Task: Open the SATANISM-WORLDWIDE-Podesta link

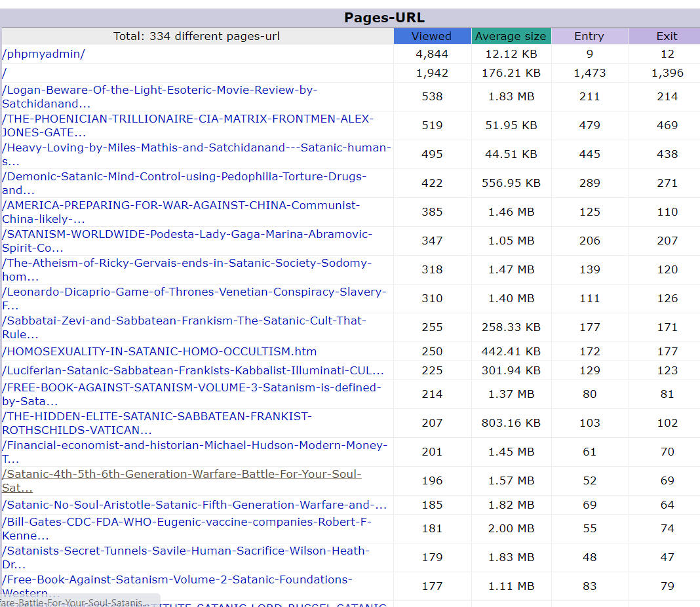Action: 187,241
